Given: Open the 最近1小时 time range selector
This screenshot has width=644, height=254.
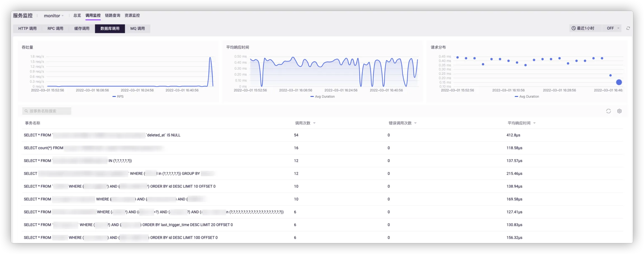Looking at the screenshot, I should pos(585,28).
